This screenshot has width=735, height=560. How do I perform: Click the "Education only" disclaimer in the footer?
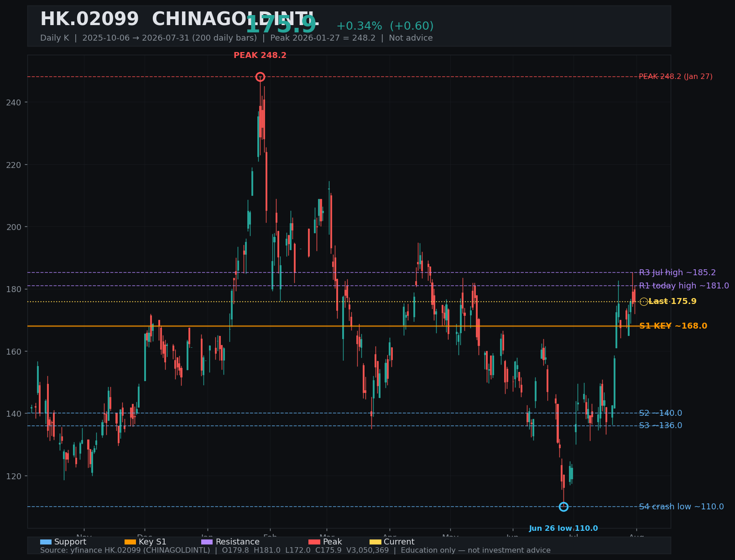[429, 550]
